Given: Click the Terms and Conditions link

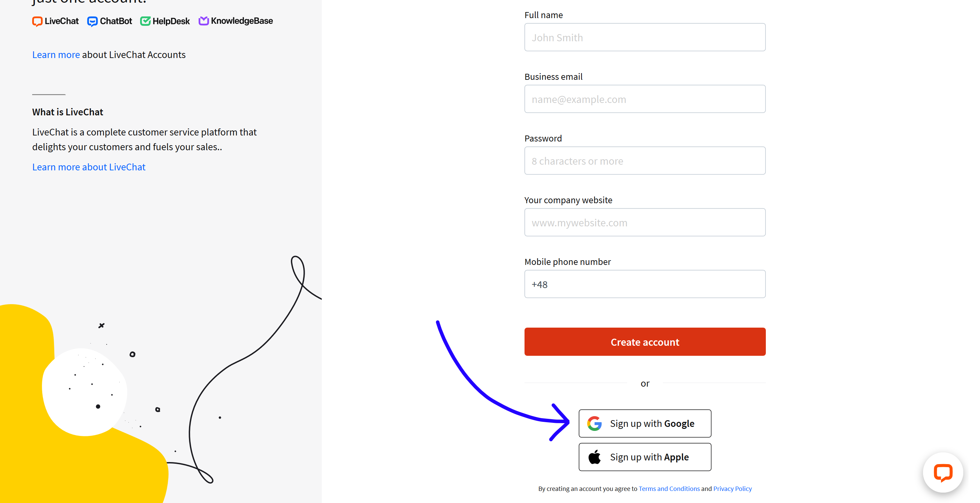Looking at the screenshot, I should pyautogui.click(x=669, y=488).
